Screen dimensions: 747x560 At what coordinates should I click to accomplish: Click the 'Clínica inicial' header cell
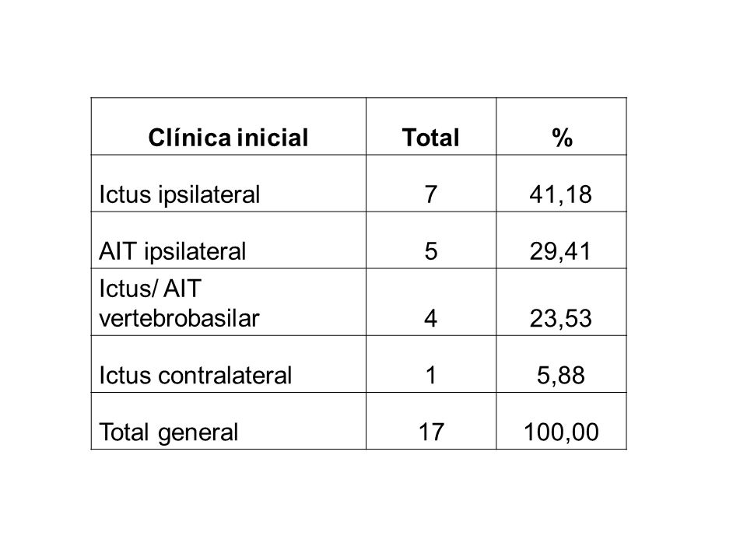pyautogui.click(x=228, y=127)
